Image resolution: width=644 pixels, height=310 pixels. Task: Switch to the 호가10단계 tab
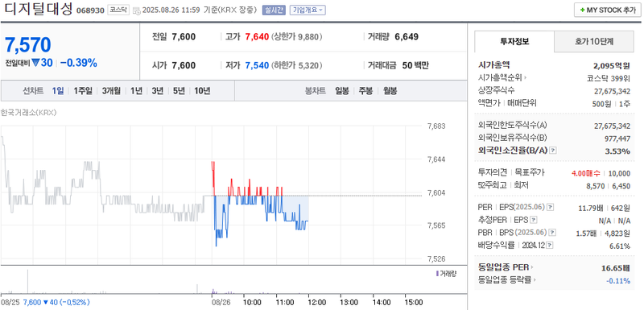point(594,41)
